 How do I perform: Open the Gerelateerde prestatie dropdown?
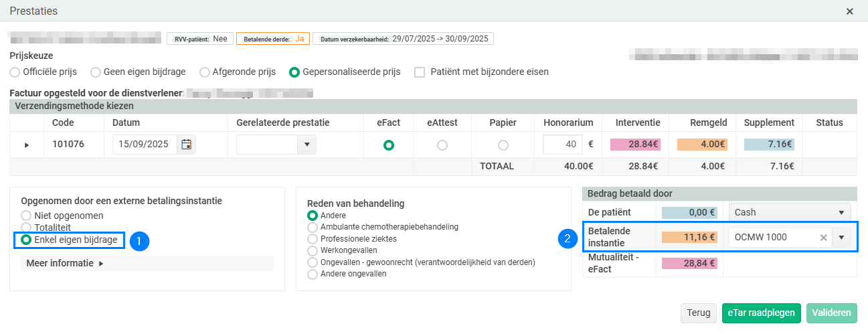(x=307, y=145)
